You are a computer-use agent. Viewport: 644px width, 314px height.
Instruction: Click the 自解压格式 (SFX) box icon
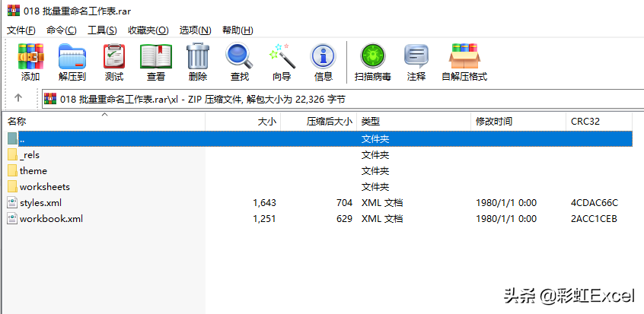click(x=464, y=56)
